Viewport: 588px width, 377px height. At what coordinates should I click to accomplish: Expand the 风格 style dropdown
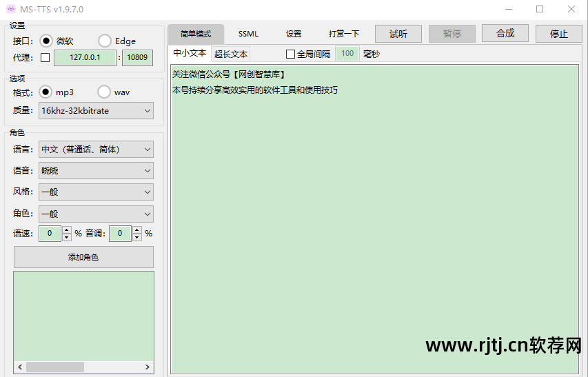[96, 192]
